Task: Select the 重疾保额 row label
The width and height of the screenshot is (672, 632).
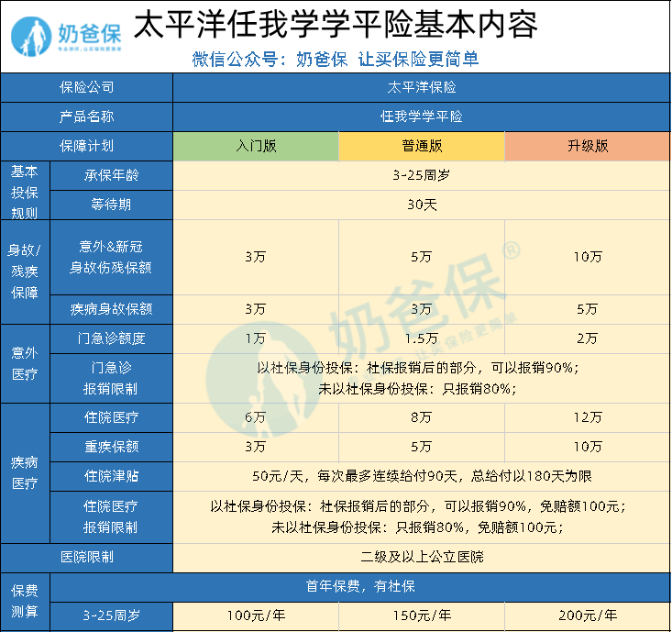Action: pyautogui.click(x=112, y=448)
